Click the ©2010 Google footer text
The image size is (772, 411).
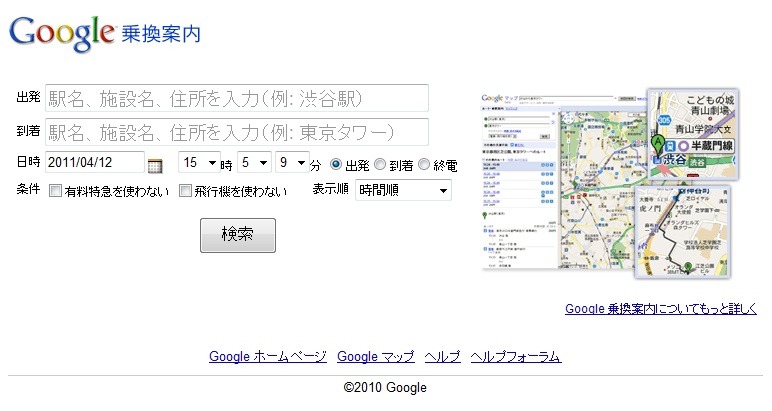click(x=385, y=387)
